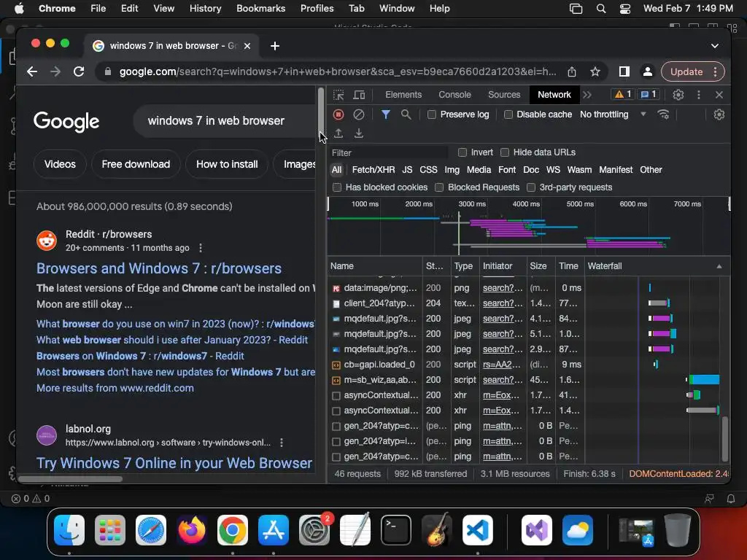Click the network overview timeline at 3000 ms
Image resolution: width=747 pixels, height=560 pixels.
pos(472,204)
